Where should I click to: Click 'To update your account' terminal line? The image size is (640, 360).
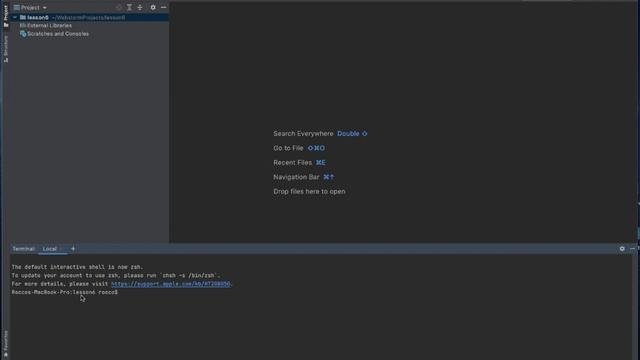click(x=116, y=276)
